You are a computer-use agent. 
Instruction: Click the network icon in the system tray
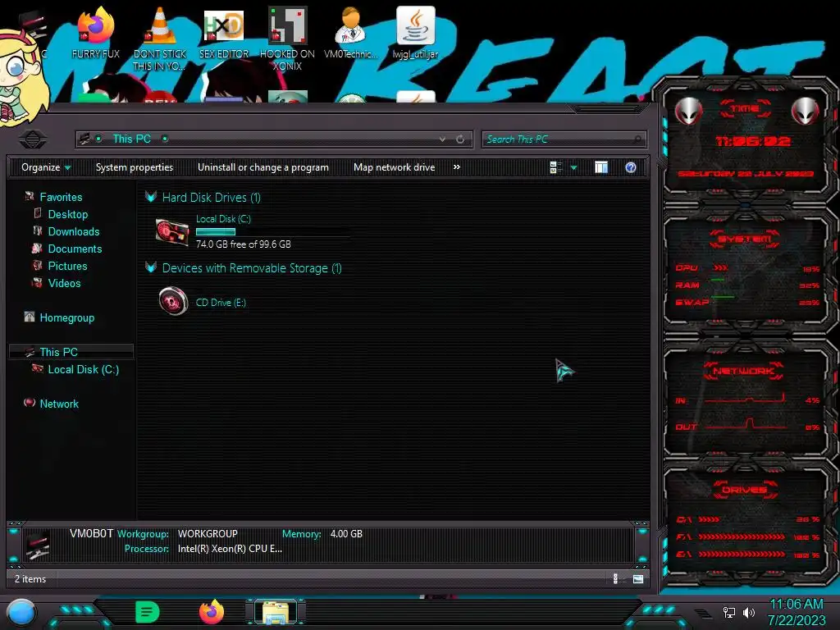point(728,612)
